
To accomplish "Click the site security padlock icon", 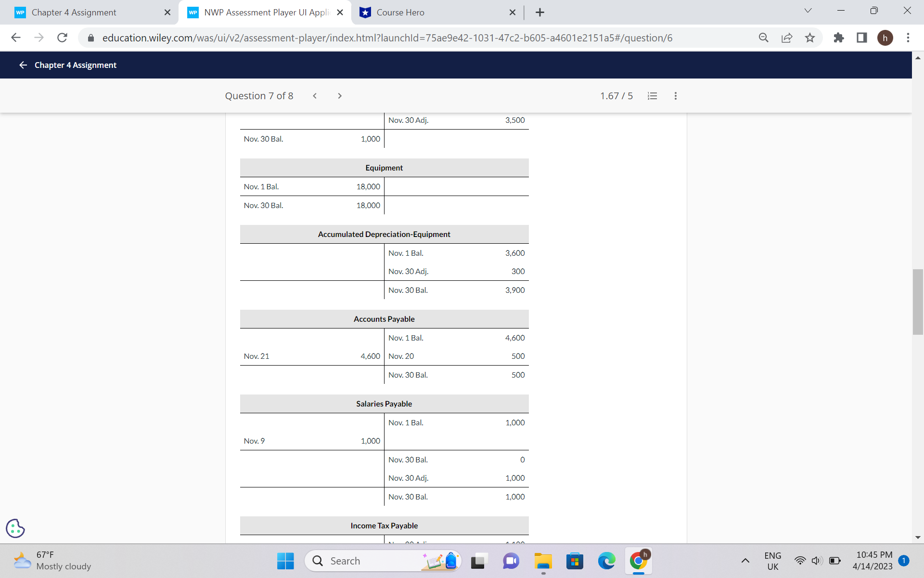I will coord(90,38).
